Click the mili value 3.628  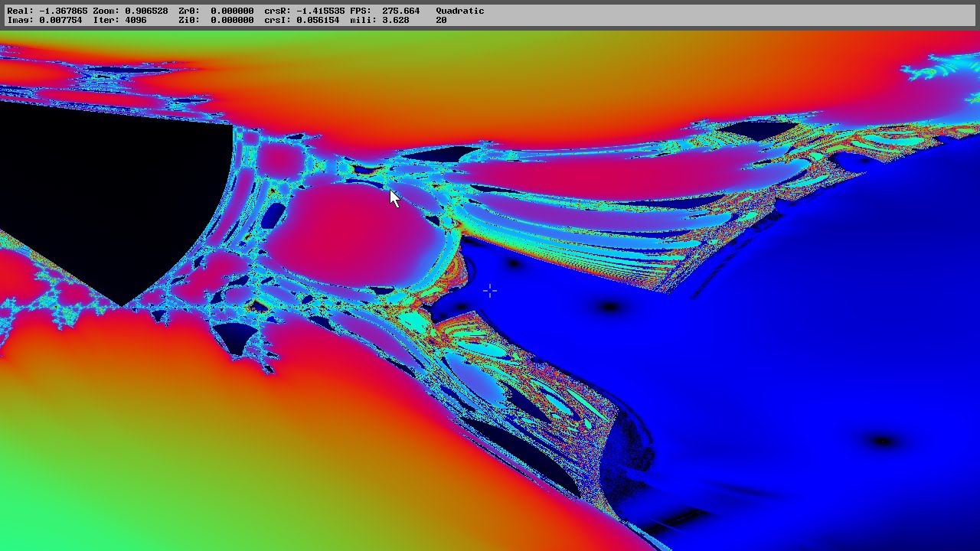point(395,20)
